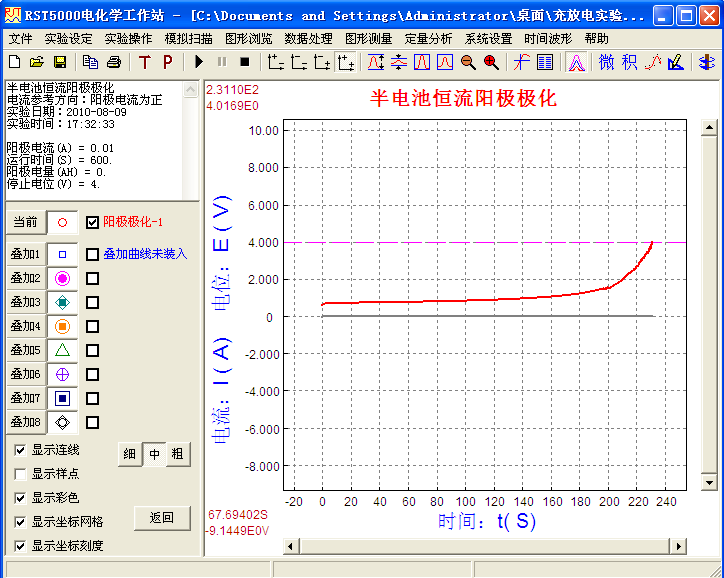The image size is (724, 578).
Task: Open the 文件 menu
Action: pyautogui.click(x=20, y=38)
